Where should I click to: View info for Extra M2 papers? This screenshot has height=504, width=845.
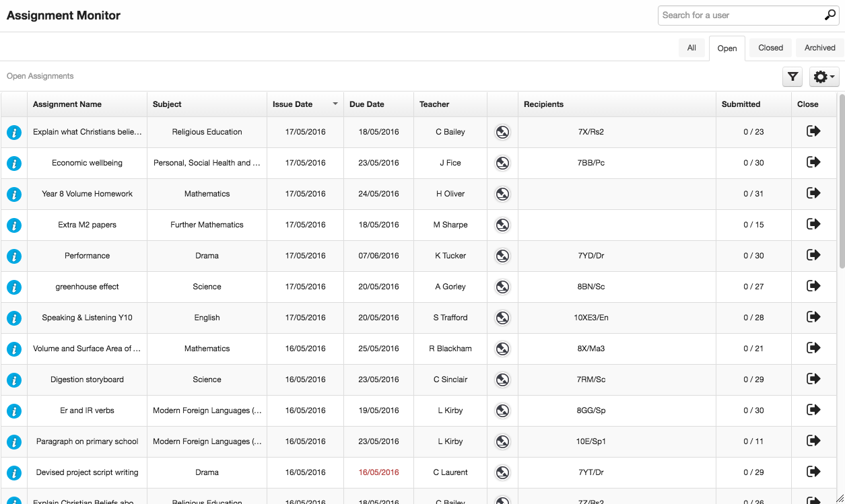(x=14, y=225)
